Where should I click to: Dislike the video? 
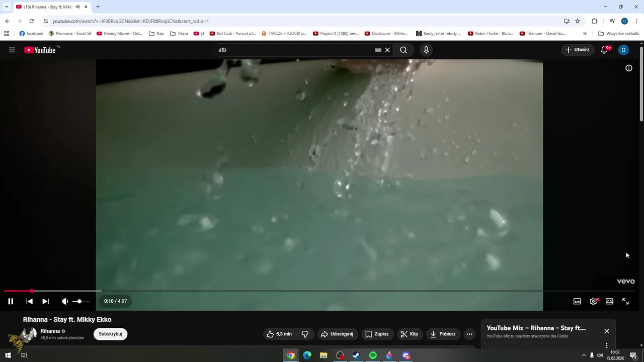pos(305,334)
